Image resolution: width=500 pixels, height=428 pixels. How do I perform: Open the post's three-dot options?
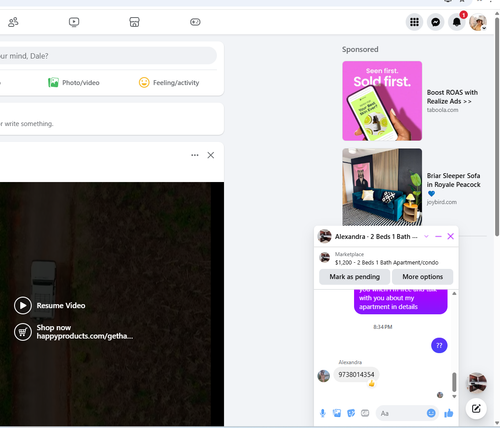click(195, 155)
